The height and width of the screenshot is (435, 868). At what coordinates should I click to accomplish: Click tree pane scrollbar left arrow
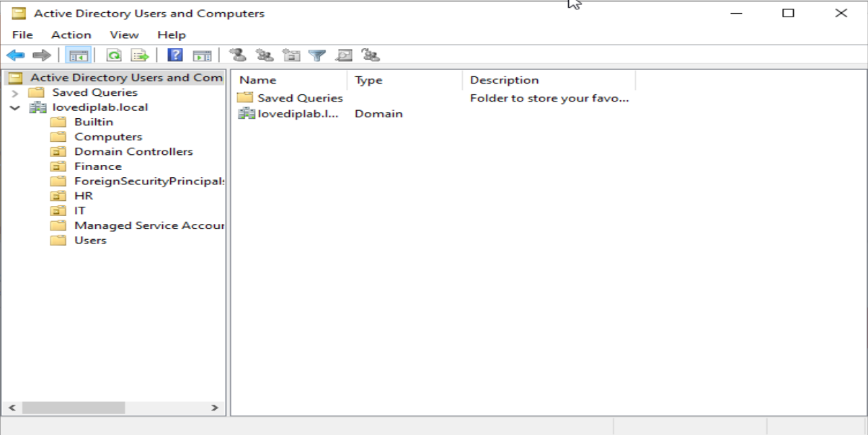(x=12, y=408)
